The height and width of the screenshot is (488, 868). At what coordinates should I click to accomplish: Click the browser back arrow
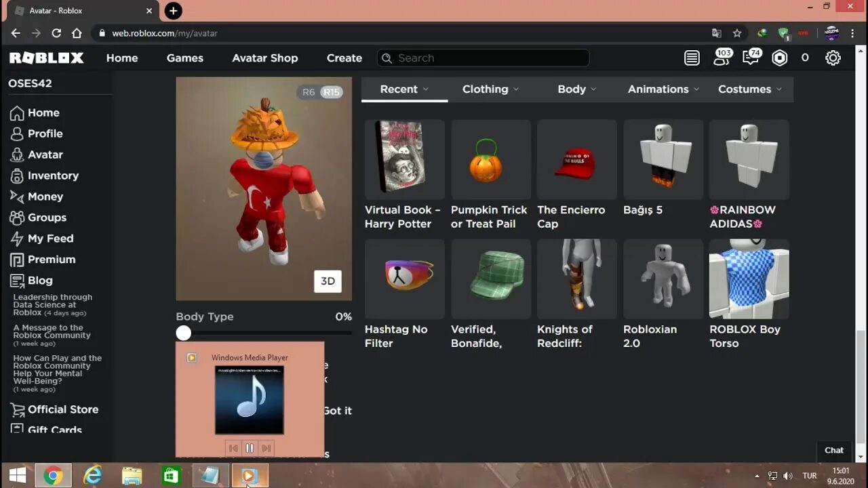point(16,33)
